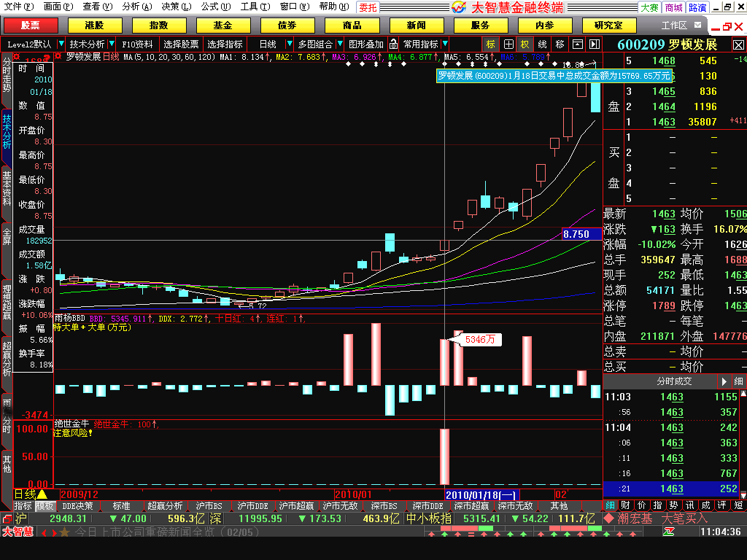747x560 pixels.
Task: Click the crosshair grid icon in chart toolbar
Action: click(x=508, y=44)
